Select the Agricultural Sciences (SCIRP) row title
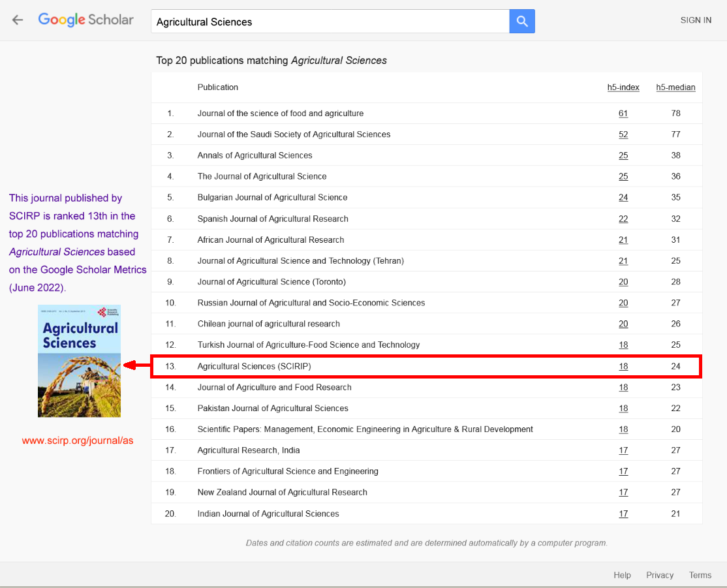This screenshot has width=727, height=588. coord(254,367)
